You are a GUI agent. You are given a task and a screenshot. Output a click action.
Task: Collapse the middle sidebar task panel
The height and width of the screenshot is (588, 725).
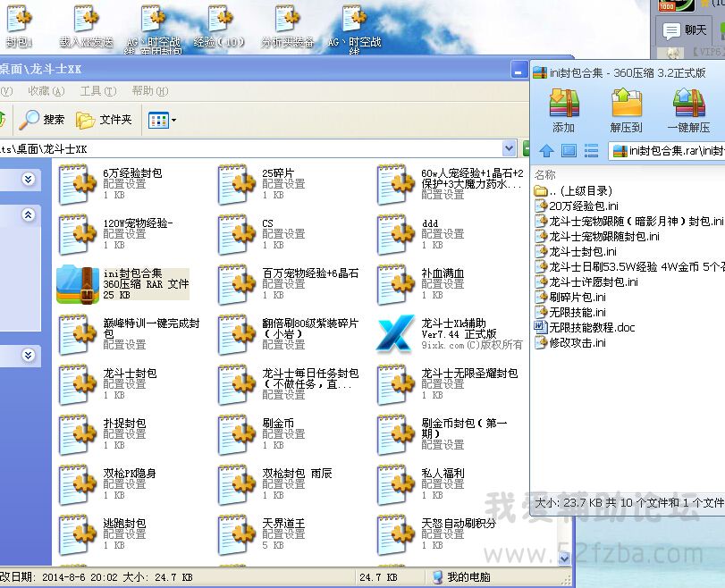click(x=29, y=214)
